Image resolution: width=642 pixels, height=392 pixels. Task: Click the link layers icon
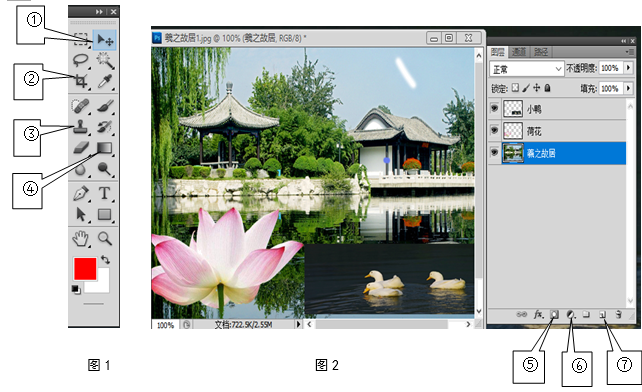[521, 314]
